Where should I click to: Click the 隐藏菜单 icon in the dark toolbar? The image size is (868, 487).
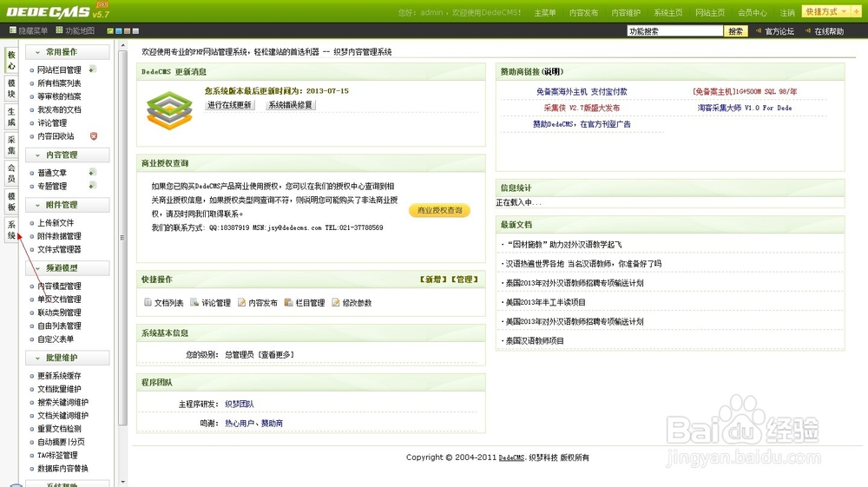[13, 30]
